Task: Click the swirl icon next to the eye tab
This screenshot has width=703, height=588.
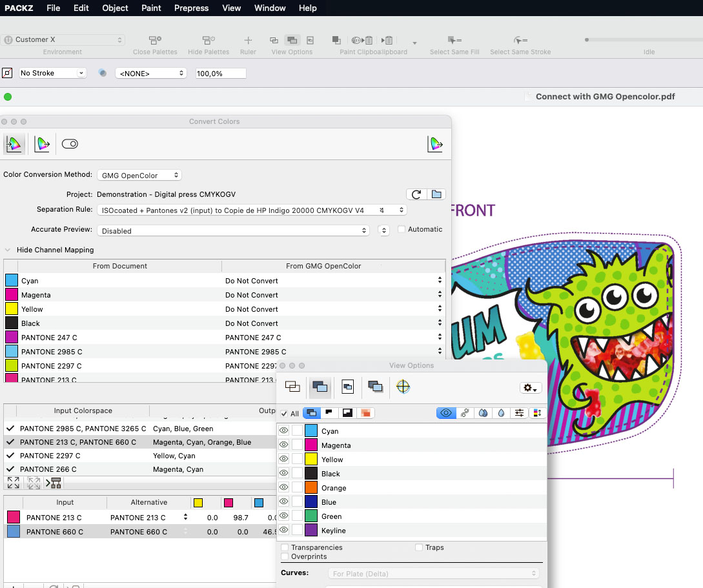Action: click(x=465, y=413)
